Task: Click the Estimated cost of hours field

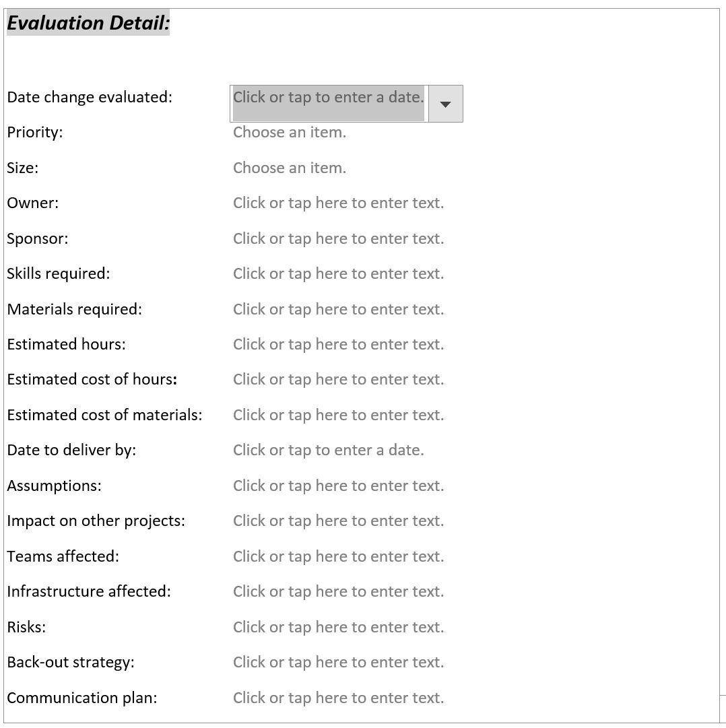Action: click(338, 380)
